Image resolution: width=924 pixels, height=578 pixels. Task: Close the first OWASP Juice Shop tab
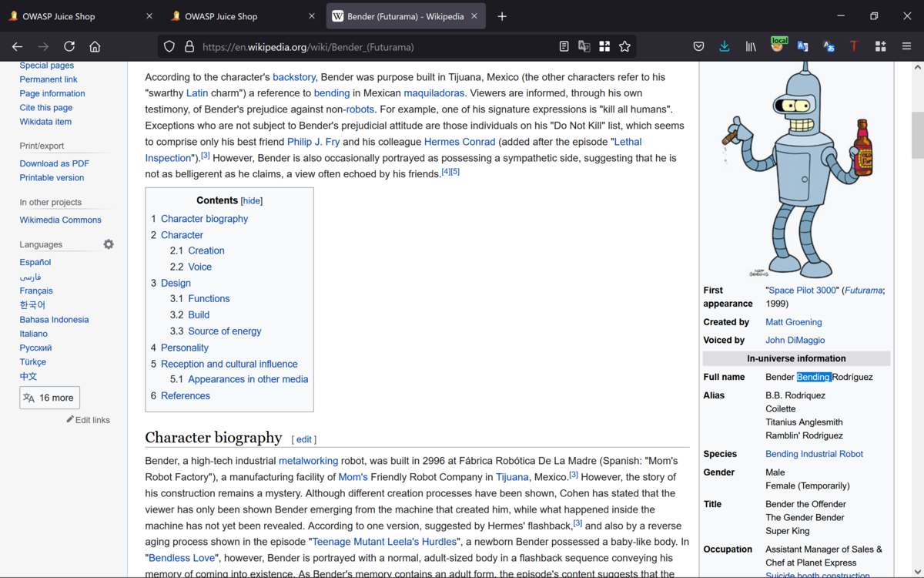(x=149, y=16)
